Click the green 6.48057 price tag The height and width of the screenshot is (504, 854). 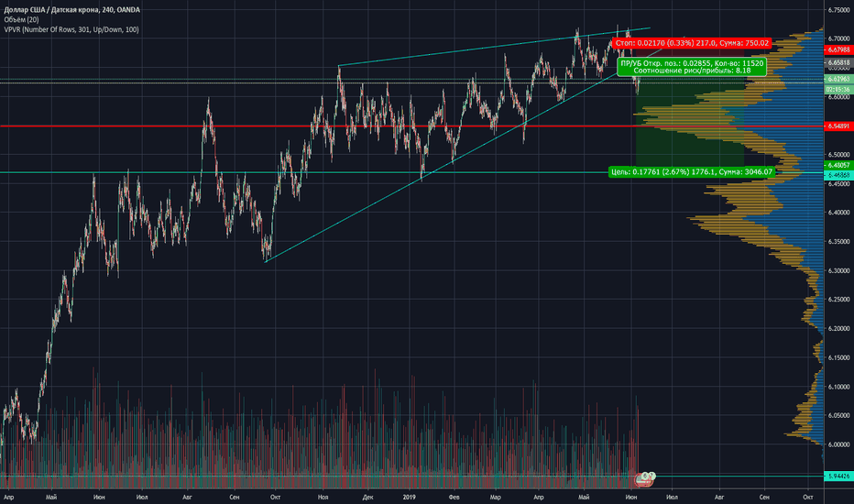pos(838,165)
